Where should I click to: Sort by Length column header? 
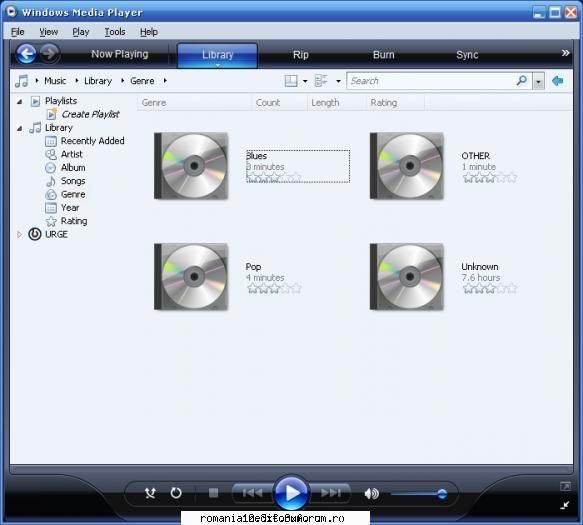(x=336, y=103)
